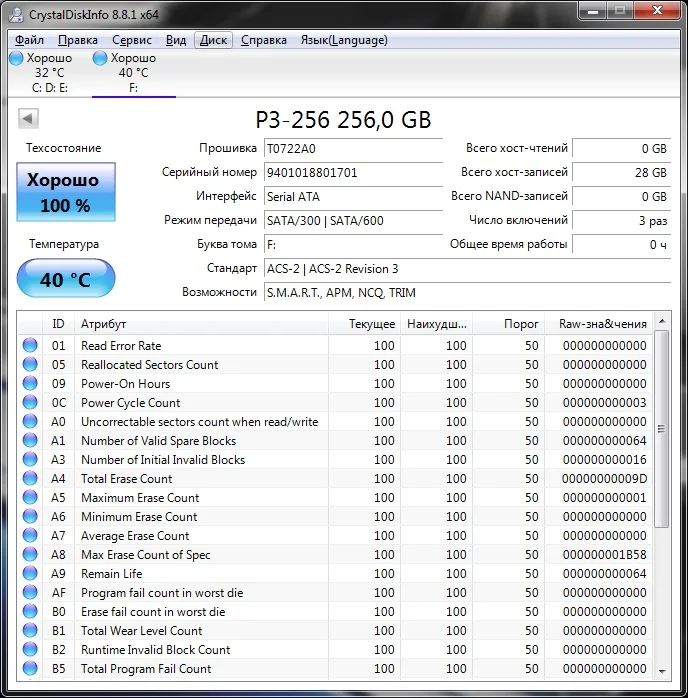This screenshot has width=688, height=698.
Task: Click the Raw-значения column header
Action: (602, 324)
